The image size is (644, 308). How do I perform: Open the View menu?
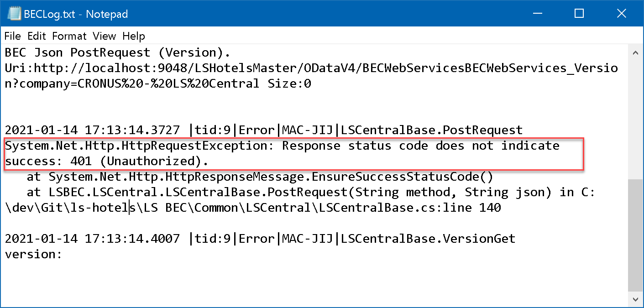click(105, 36)
